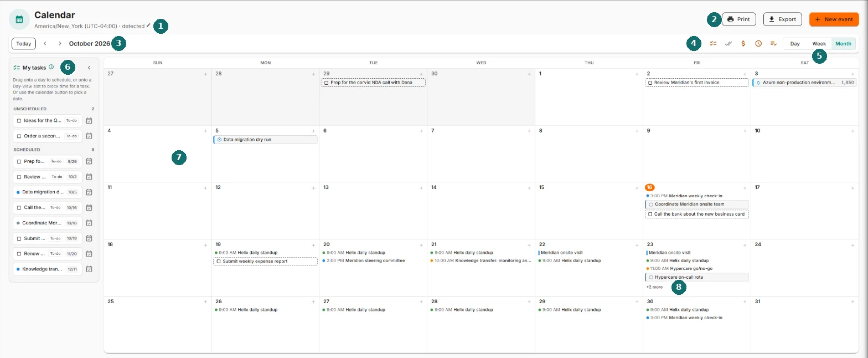Open date picker for 'Order a secon...' task
Image resolution: width=868 pixels, height=358 pixels.
89,136
